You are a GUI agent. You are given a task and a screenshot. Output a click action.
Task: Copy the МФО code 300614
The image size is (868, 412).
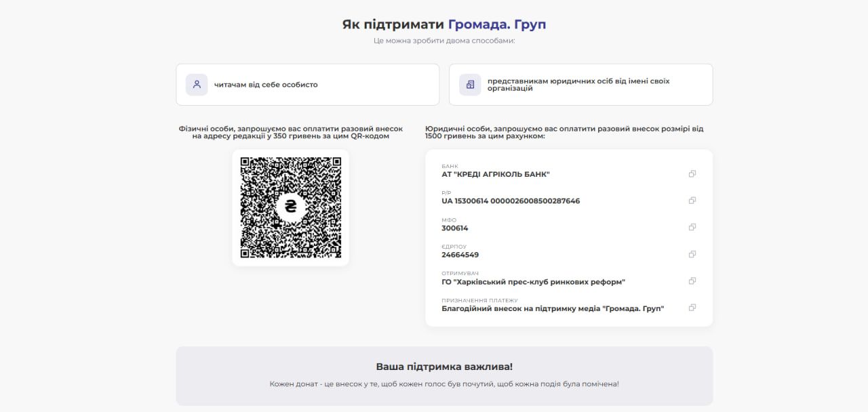(x=692, y=227)
